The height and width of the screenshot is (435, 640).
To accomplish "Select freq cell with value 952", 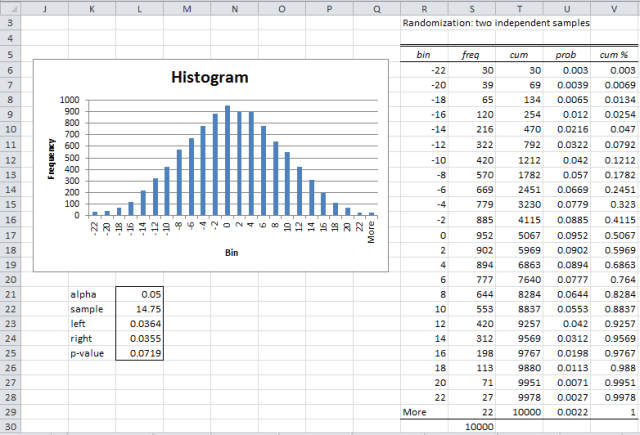I will point(472,235).
